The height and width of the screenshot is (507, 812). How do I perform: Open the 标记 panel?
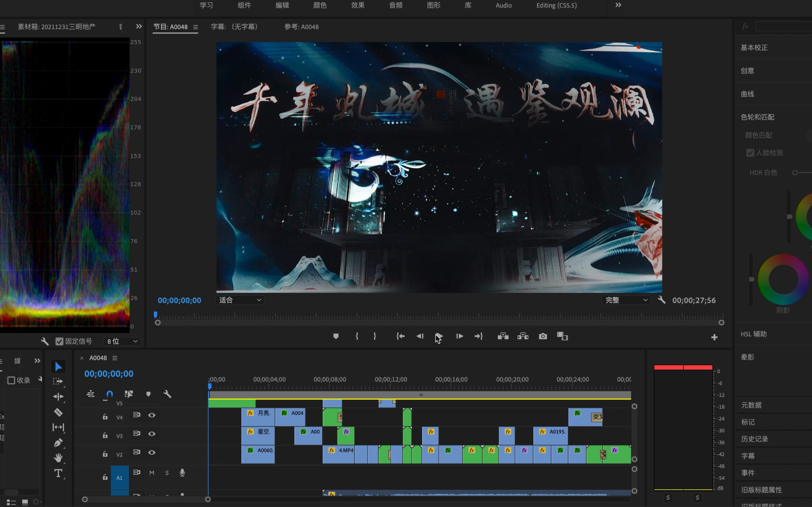coord(748,422)
